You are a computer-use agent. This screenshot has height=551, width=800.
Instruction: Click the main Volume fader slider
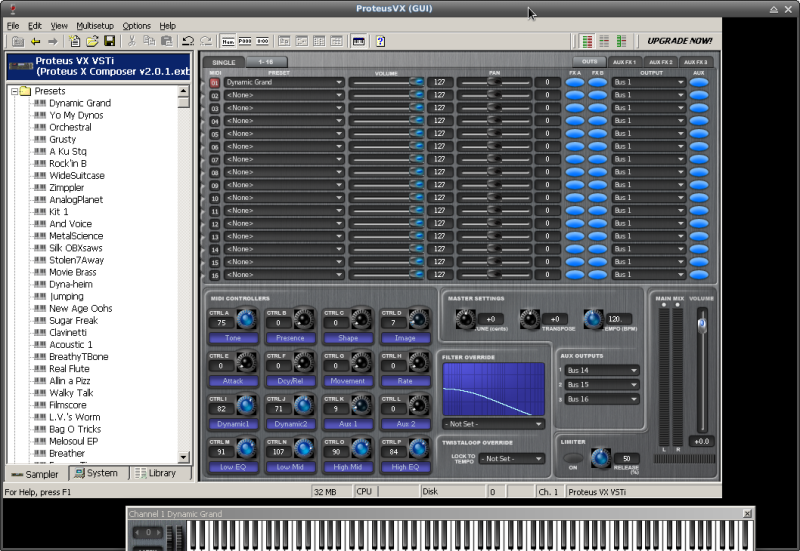(702, 324)
